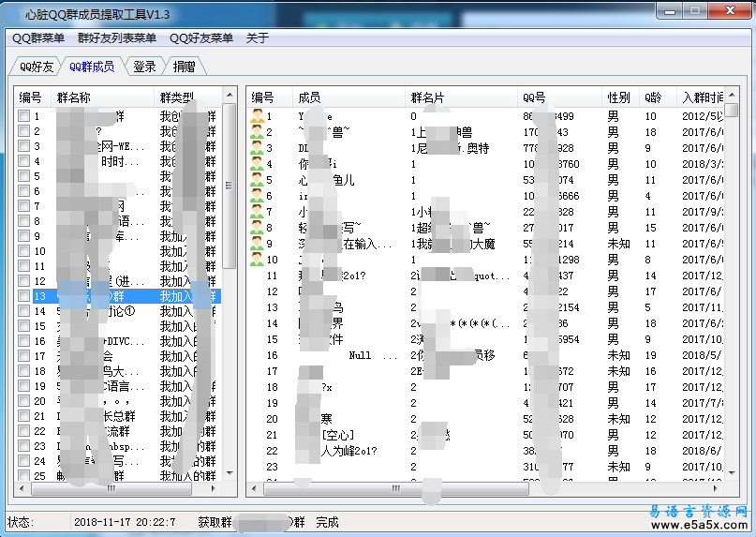
Task: Click status bar 完成 text
Action: pos(327,522)
